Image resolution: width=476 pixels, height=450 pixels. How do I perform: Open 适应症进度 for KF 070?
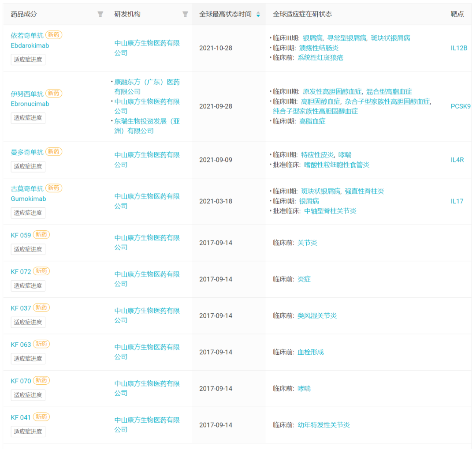[28, 395]
